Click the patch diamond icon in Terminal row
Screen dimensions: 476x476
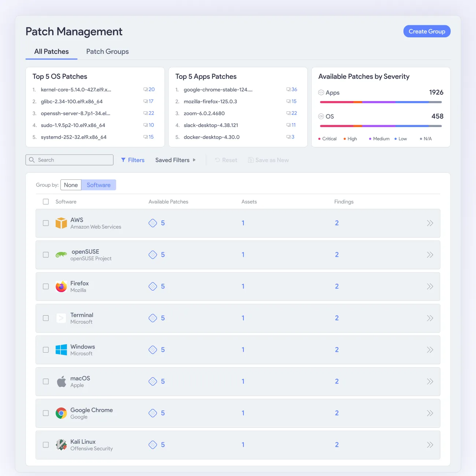[x=153, y=318]
